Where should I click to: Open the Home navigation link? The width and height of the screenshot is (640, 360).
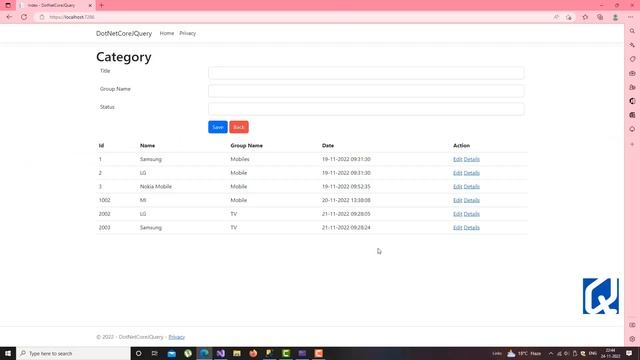click(167, 33)
